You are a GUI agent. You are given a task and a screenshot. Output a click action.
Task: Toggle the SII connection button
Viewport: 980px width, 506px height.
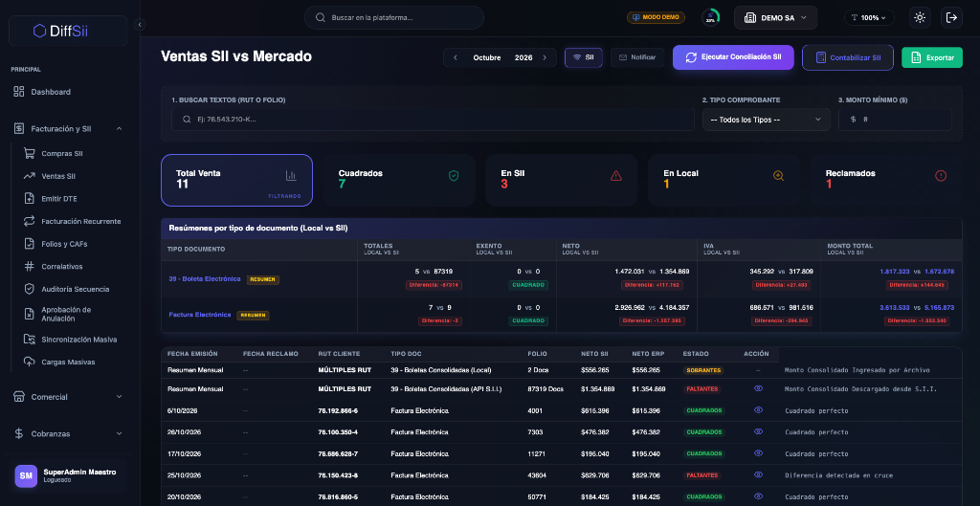(583, 57)
